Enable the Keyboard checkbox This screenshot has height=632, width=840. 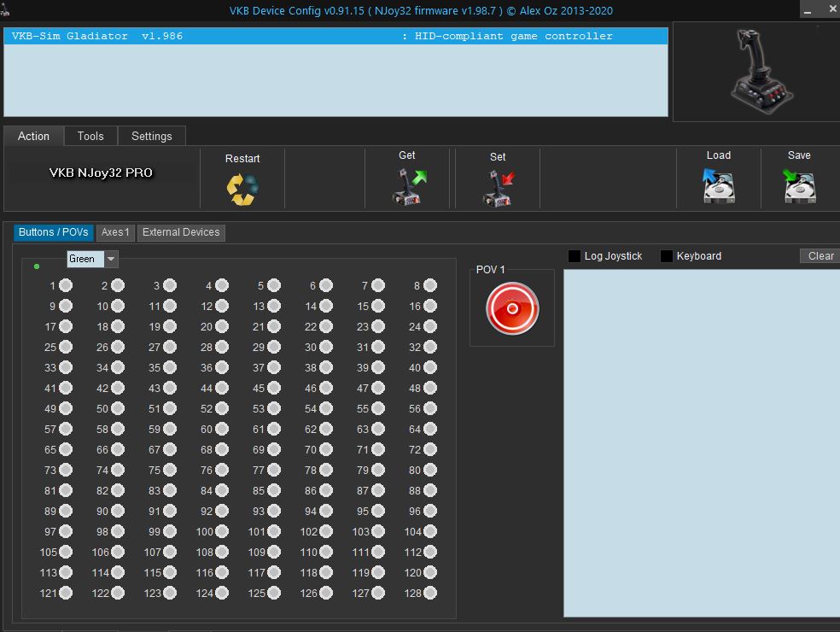pyautogui.click(x=667, y=255)
